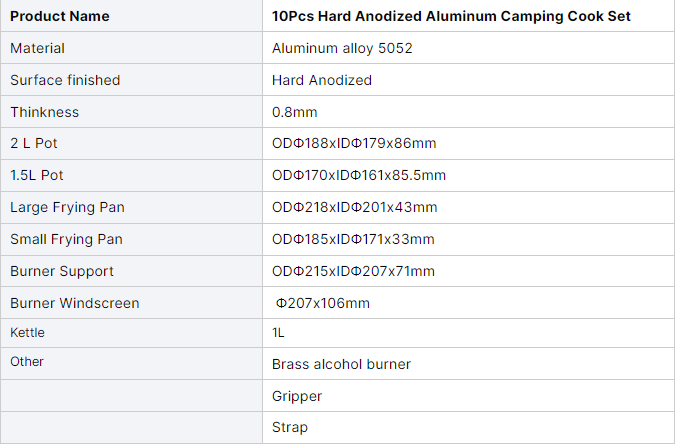Click the Product Name header cell

(131, 16)
